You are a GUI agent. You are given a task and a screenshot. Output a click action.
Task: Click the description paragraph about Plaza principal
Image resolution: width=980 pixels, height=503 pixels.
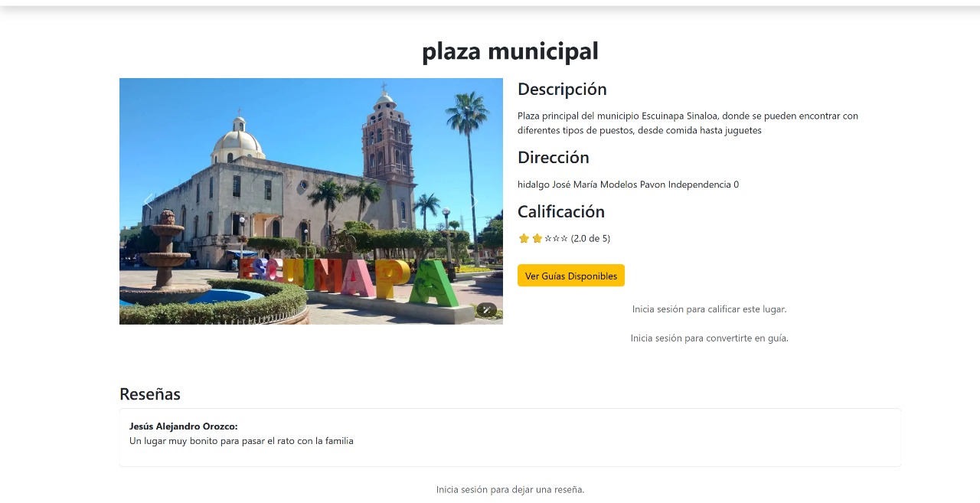688,123
